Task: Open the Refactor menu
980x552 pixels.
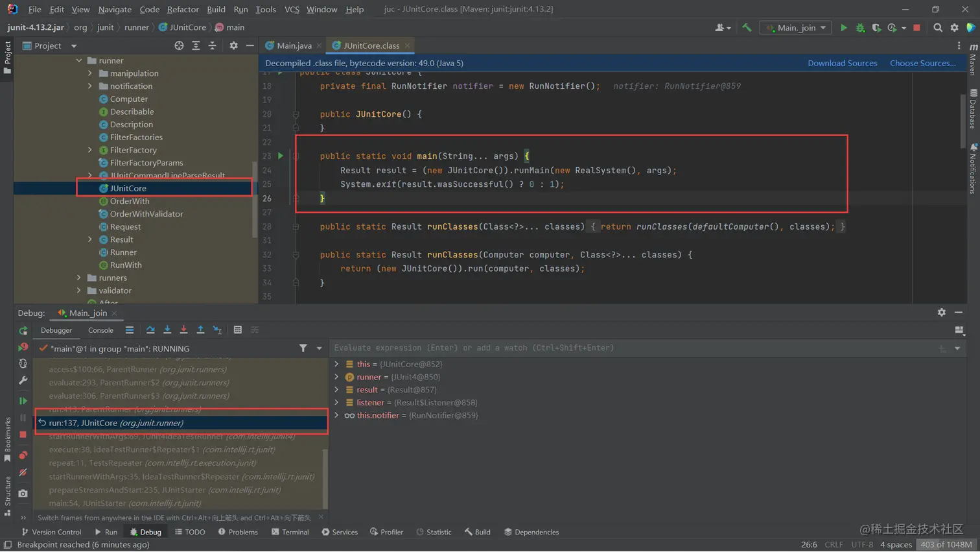Action: 183,9
